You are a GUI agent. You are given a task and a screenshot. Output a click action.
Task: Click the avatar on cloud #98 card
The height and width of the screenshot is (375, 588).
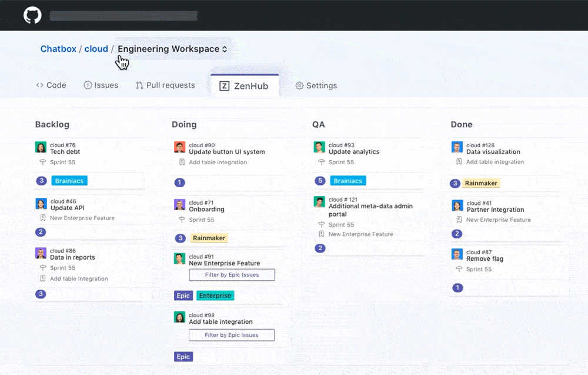point(179,317)
